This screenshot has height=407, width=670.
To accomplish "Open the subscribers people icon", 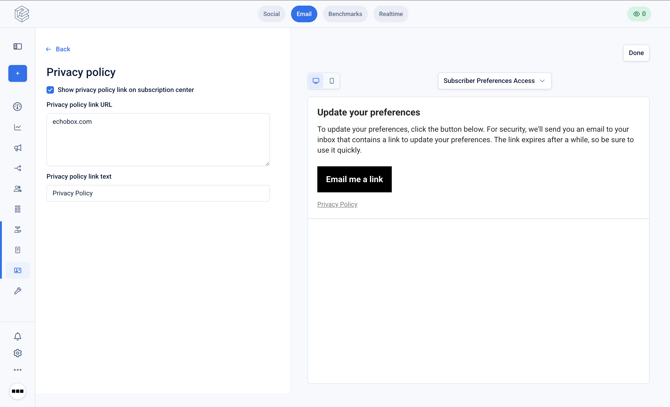I will pos(18,188).
